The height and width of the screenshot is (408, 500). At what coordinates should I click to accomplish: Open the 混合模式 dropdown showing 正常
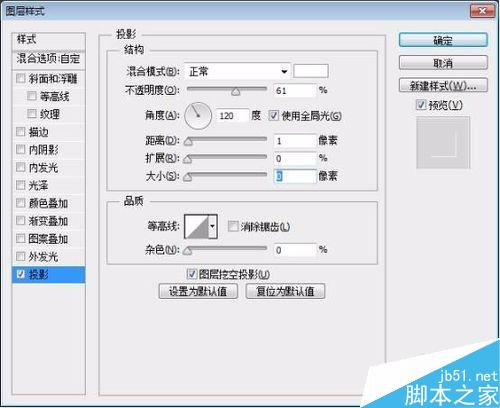tap(237, 71)
